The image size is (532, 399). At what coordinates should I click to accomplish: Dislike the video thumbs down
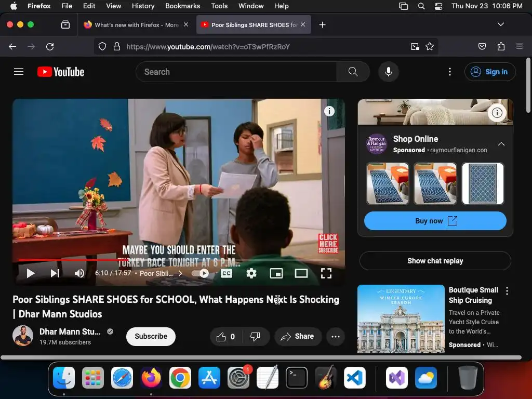pos(255,337)
